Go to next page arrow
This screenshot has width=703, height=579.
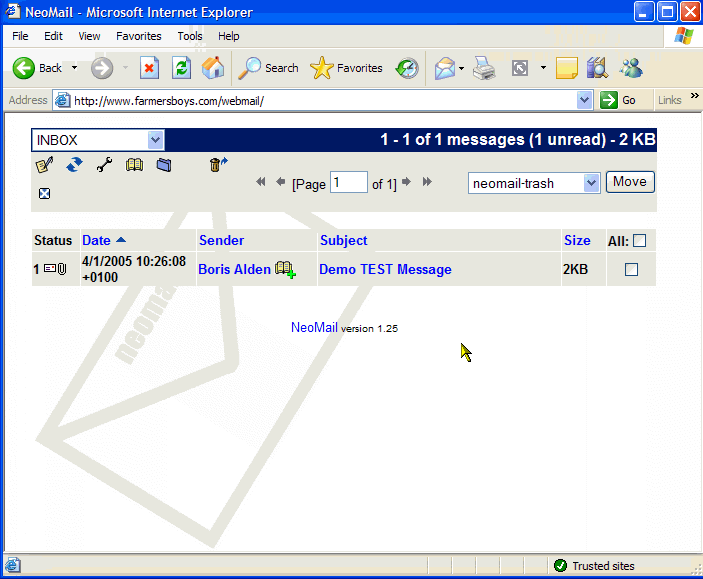click(407, 182)
